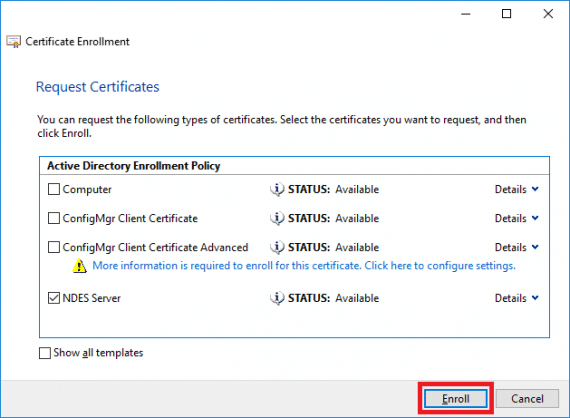Screen dimensions: 570x418
Task: Expand Details for ConfigMgr Client Certificate
Action: (517, 218)
